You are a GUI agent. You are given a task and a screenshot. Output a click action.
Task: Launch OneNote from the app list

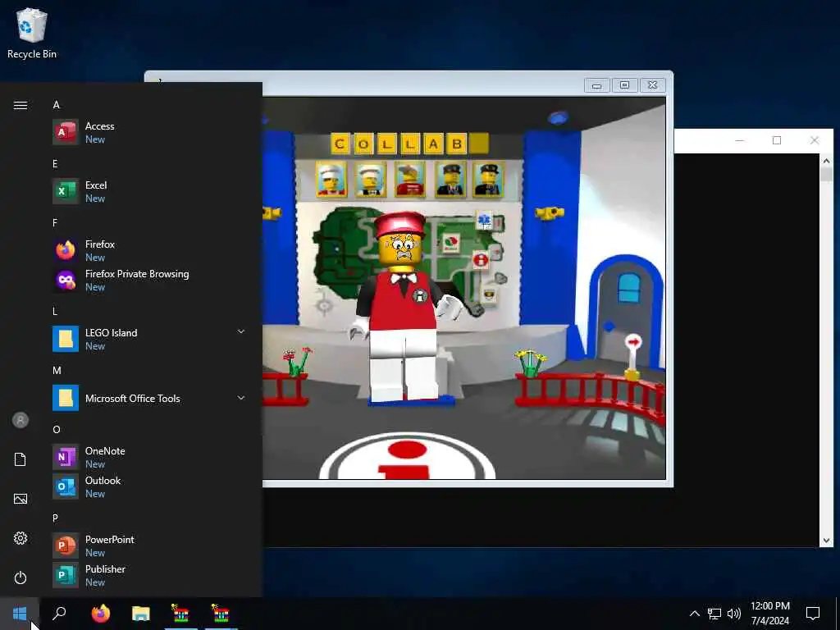pyautogui.click(x=149, y=457)
